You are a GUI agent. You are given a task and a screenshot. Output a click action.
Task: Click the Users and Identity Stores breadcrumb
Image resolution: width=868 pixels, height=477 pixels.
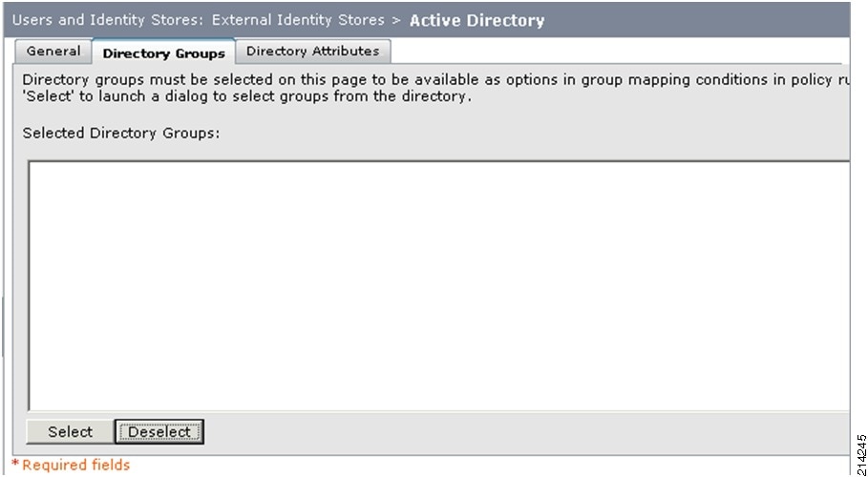pyautogui.click(x=109, y=20)
